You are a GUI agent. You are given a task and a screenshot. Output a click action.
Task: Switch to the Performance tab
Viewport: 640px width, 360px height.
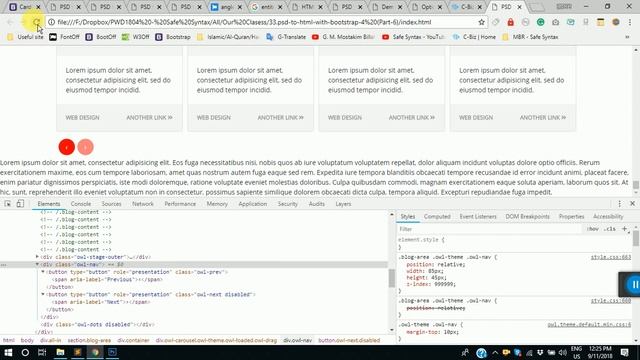pos(180,204)
